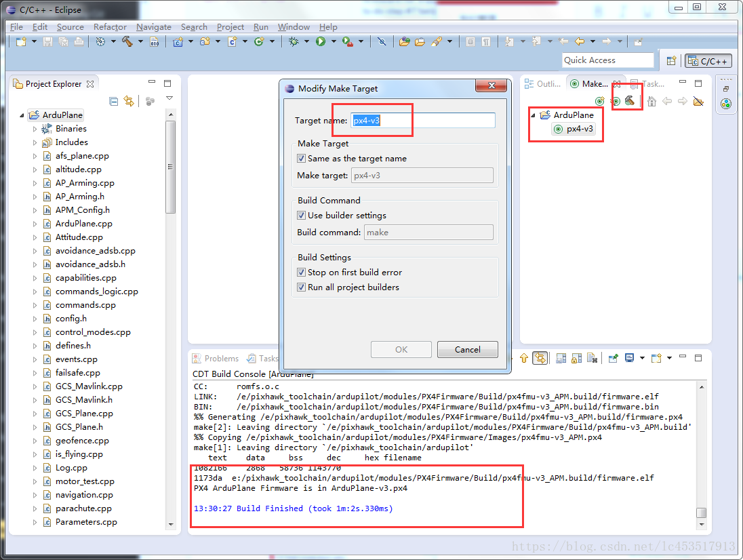The width and height of the screenshot is (743, 560).
Task: Click the Search flashlight toolbar icon
Action: click(x=437, y=41)
